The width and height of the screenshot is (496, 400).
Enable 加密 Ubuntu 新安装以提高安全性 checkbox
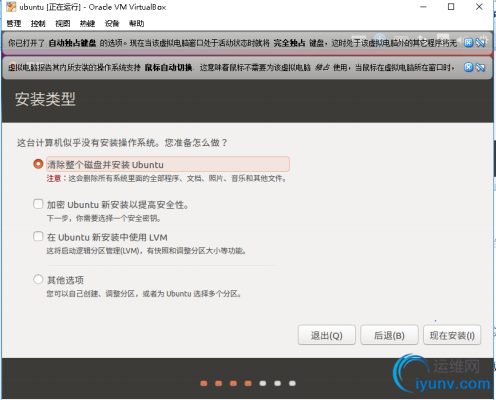click(38, 204)
